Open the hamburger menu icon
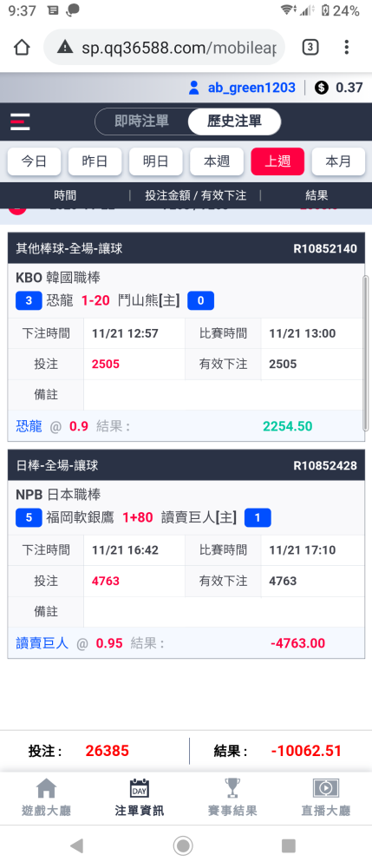Image resolution: width=372 pixels, height=868 pixels. (x=20, y=122)
